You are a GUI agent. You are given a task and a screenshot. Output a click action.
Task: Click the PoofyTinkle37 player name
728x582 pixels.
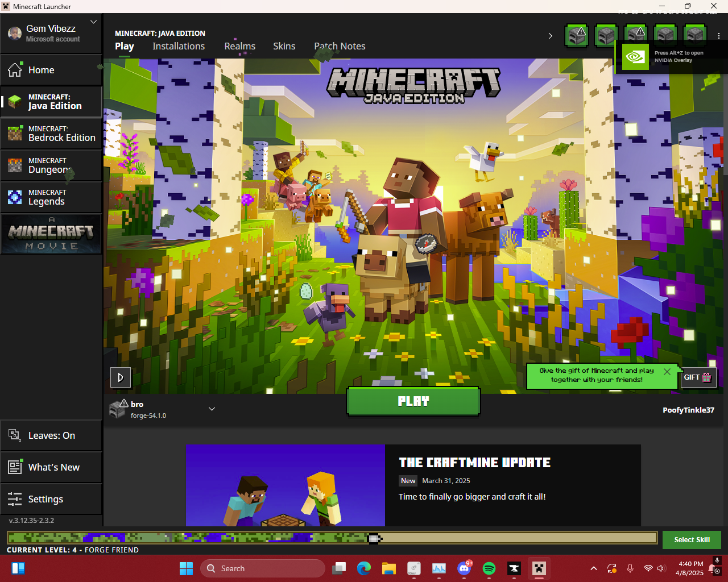coord(688,410)
